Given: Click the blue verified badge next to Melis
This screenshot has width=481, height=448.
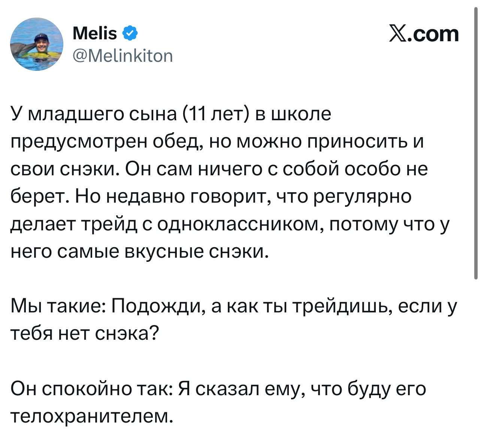Looking at the screenshot, I should click(x=130, y=34).
